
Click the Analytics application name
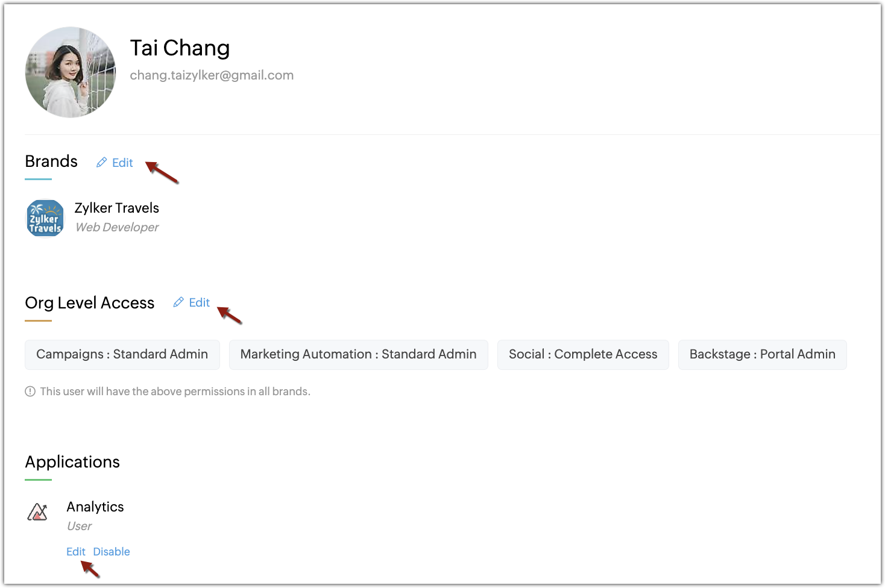click(x=95, y=507)
